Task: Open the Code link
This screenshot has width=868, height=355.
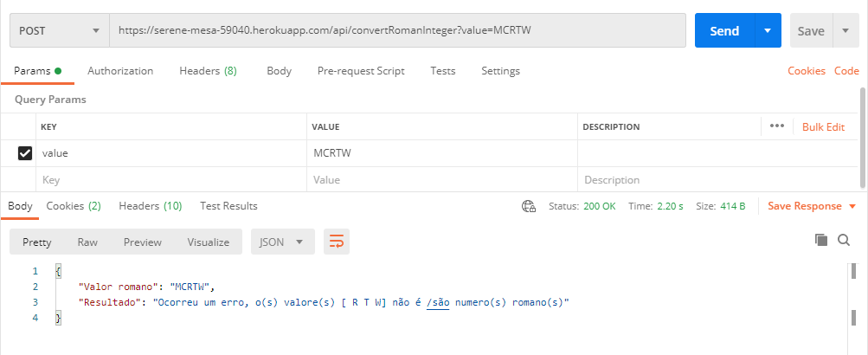Action: click(x=846, y=71)
